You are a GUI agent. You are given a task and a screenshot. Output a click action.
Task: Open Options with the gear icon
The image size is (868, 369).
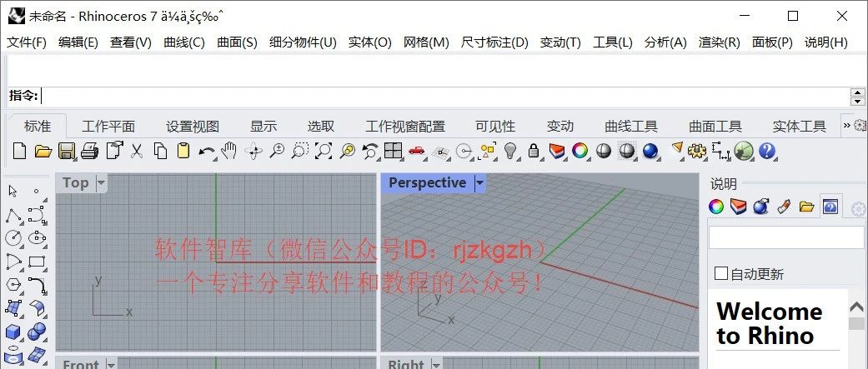click(696, 151)
